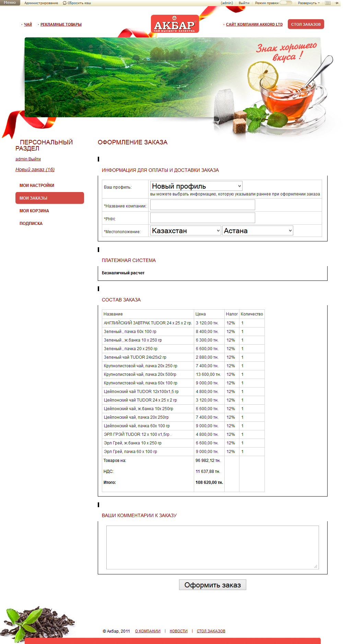Open Администрирование in the admin bar

coord(41,3)
